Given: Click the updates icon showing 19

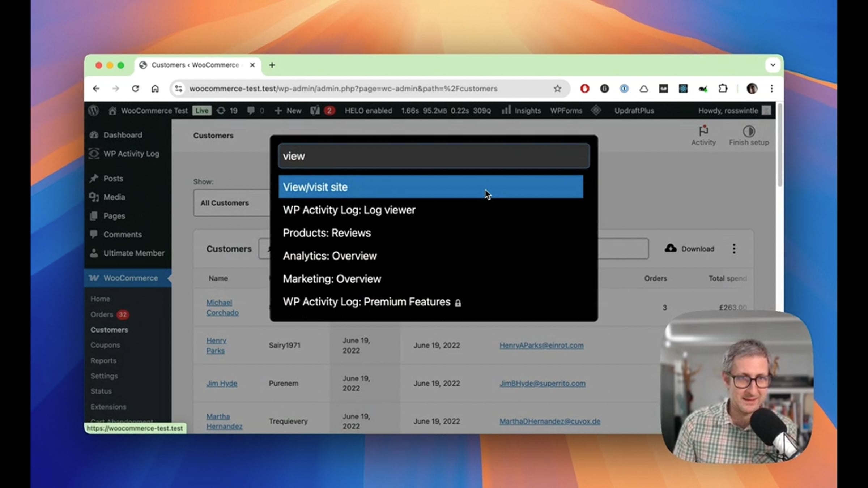Looking at the screenshot, I should pyautogui.click(x=227, y=111).
